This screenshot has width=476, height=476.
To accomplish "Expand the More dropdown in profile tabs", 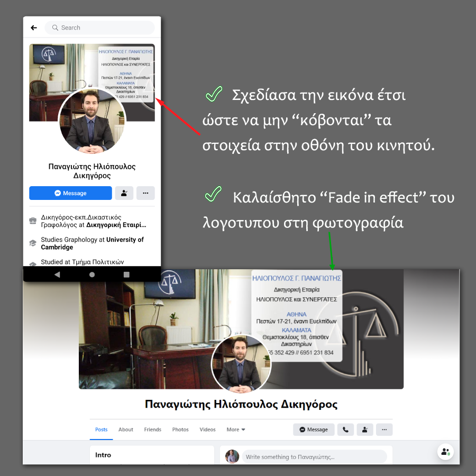I will (236, 429).
